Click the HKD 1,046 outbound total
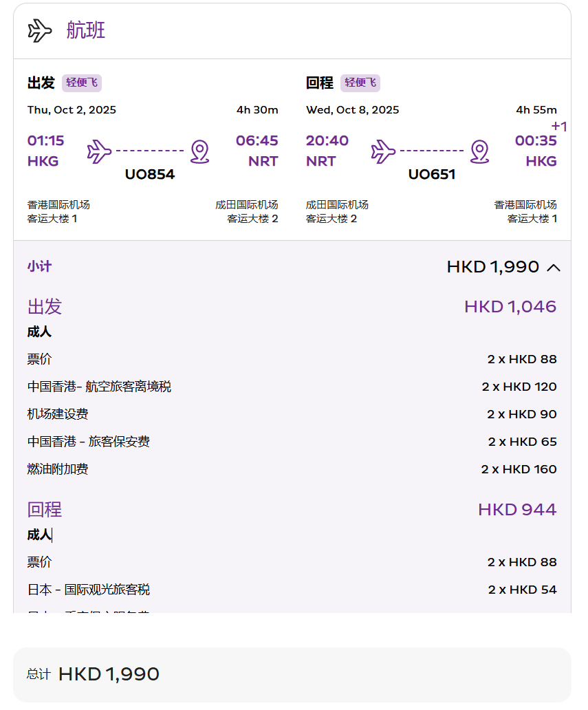 510,307
